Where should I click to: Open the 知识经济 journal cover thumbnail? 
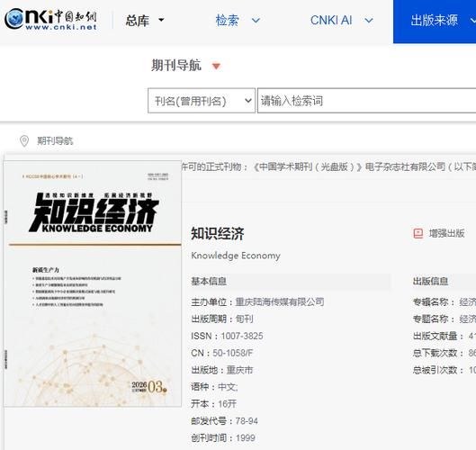coord(93,283)
